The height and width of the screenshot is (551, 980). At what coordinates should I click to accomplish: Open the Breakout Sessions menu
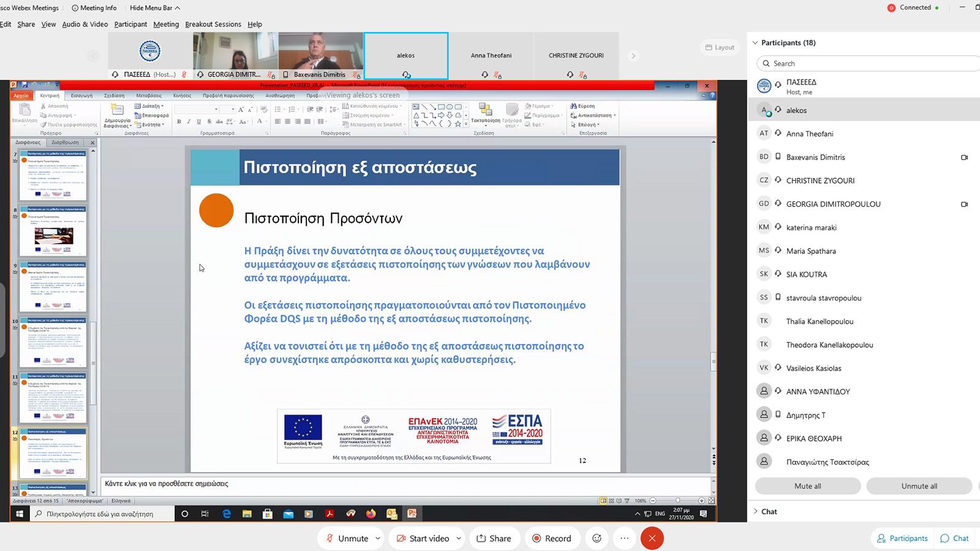213,24
